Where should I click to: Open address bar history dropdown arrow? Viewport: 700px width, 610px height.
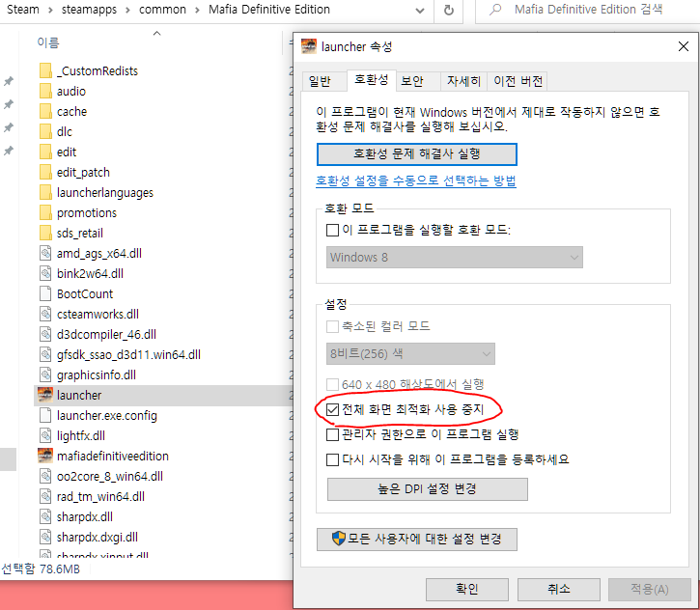click(x=420, y=11)
